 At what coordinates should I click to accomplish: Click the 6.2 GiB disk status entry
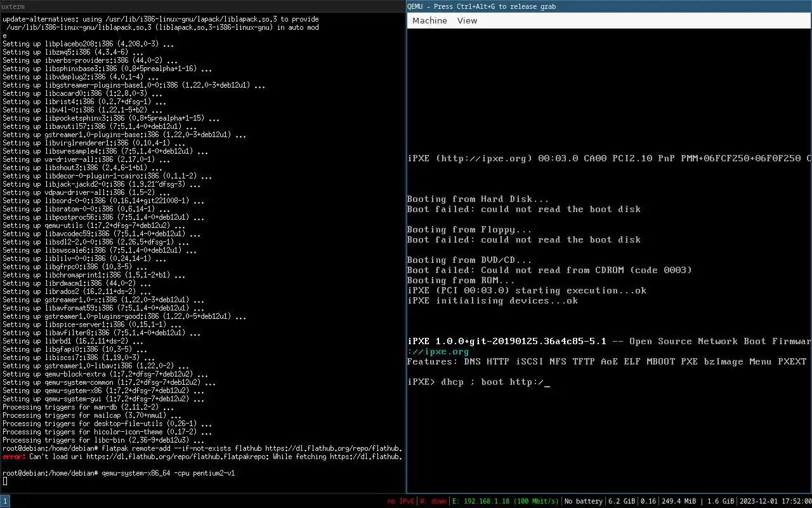[x=622, y=501]
